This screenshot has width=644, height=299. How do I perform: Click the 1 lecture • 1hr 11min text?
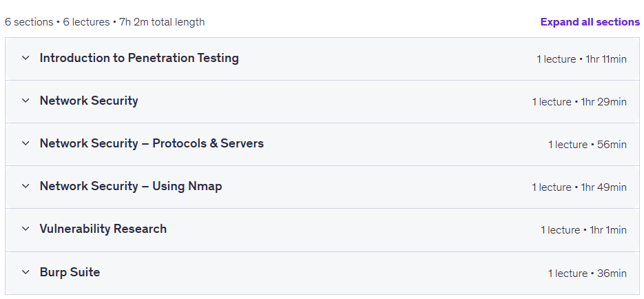[x=581, y=59]
